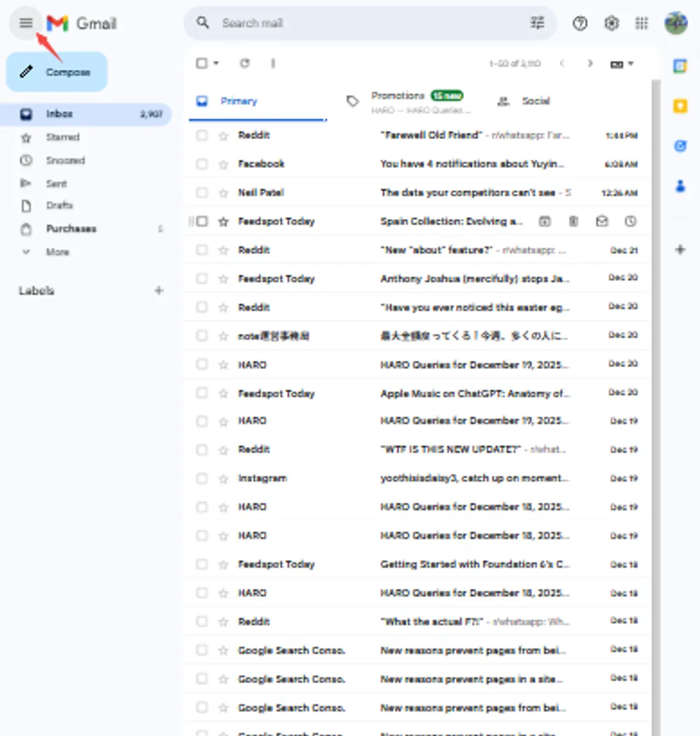This screenshot has height=736, width=700.
Task: Open the inbox layout dropdown arrow
Action: pyautogui.click(x=629, y=63)
